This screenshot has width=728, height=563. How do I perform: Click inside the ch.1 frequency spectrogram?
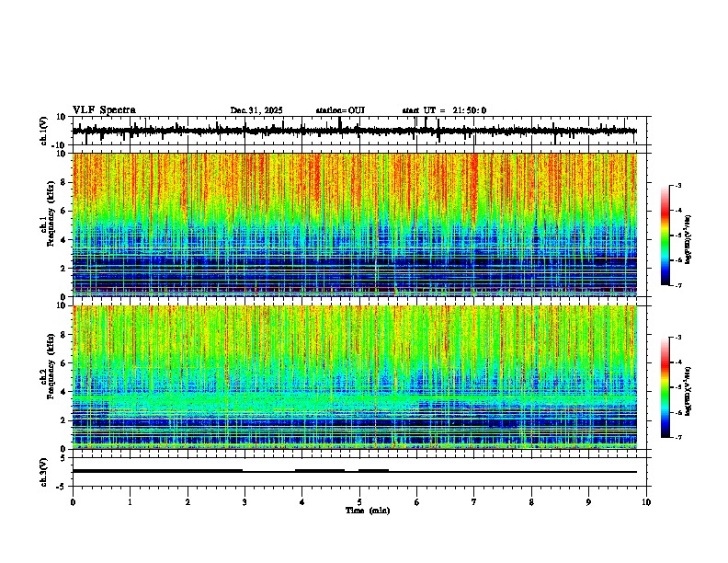359,224
